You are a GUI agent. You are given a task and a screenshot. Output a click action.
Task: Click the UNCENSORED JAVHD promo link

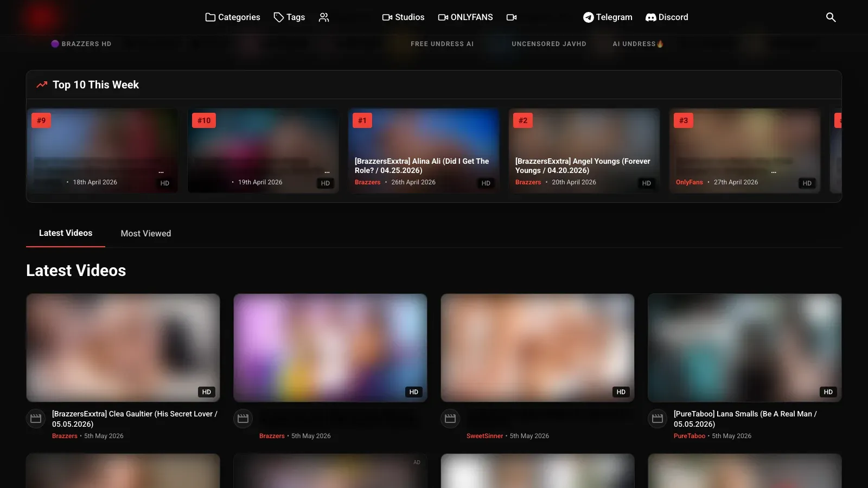coord(549,44)
